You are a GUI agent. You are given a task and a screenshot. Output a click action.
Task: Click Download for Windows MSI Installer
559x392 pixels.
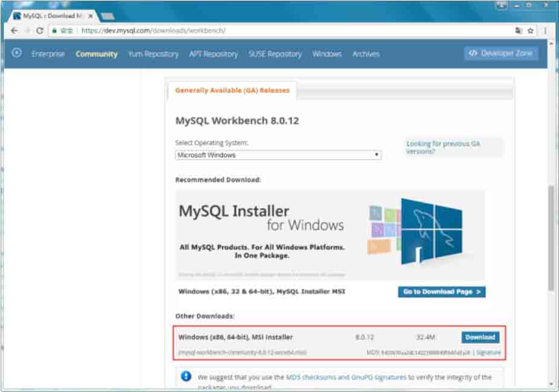click(480, 337)
